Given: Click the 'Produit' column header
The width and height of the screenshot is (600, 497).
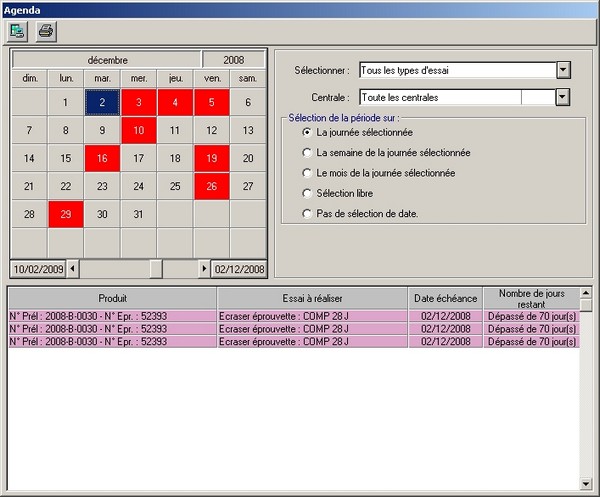Looking at the screenshot, I should (x=112, y=298).
